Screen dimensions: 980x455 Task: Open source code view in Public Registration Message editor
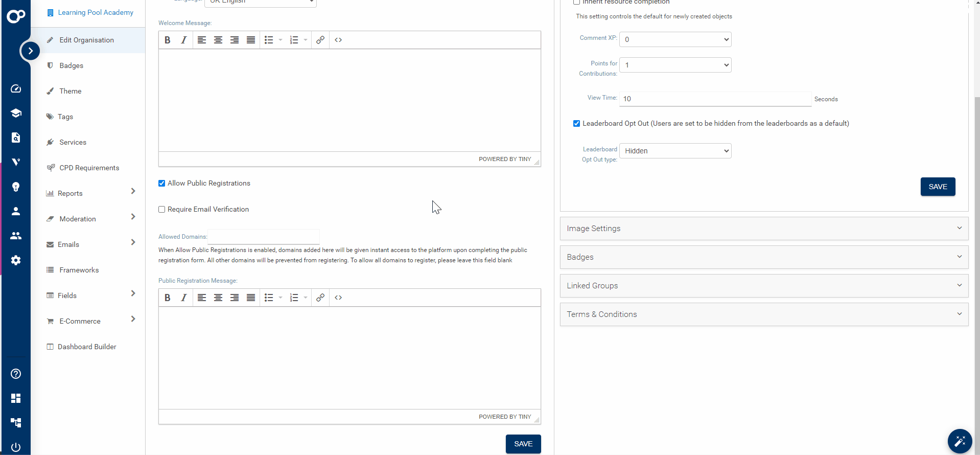(x=338, y=298)
